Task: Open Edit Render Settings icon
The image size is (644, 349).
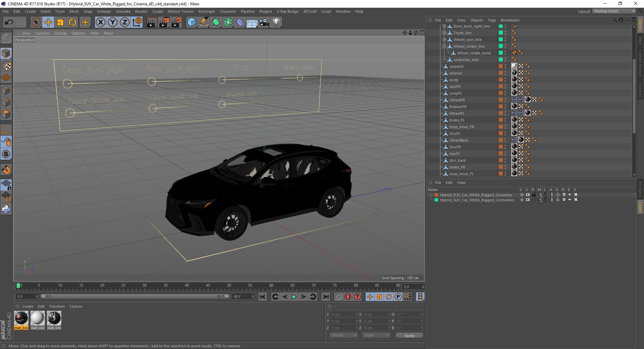Action: (176, 22)
